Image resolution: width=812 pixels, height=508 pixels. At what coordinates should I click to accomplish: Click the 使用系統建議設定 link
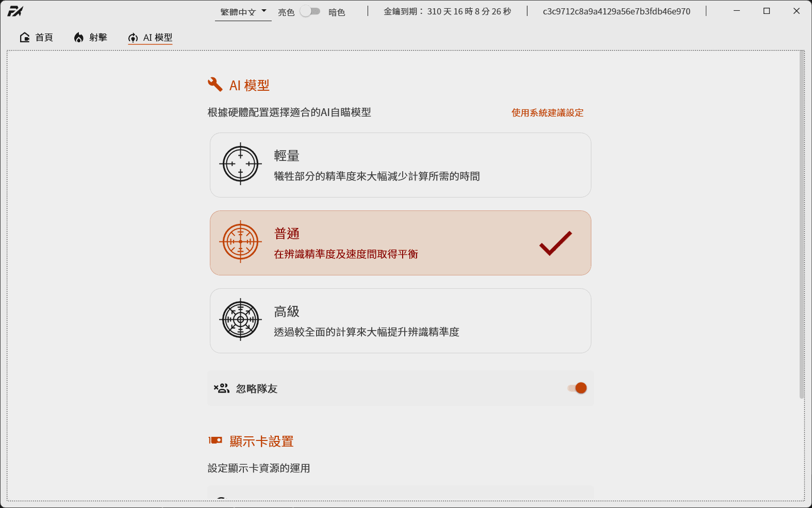coord(548,112)
